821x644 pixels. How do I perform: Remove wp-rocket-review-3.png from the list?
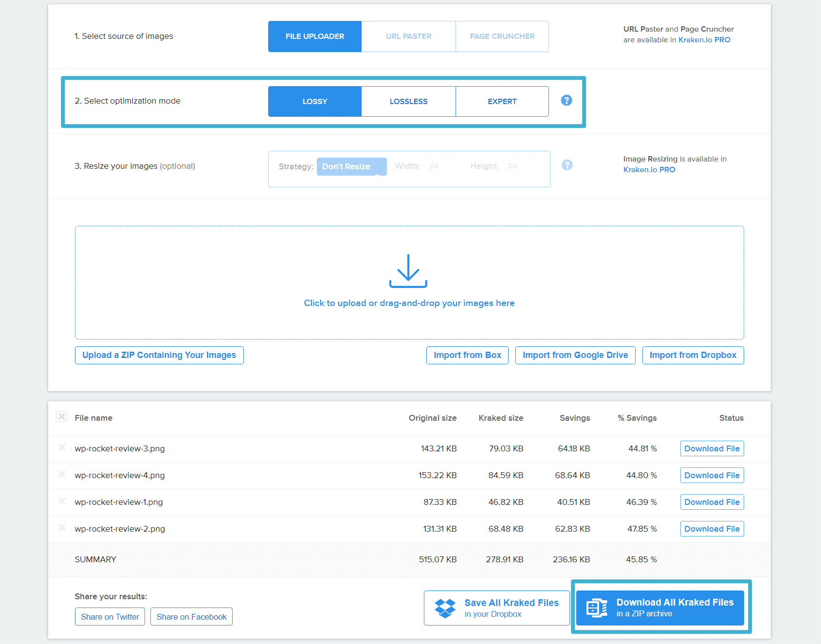[62, 447]
